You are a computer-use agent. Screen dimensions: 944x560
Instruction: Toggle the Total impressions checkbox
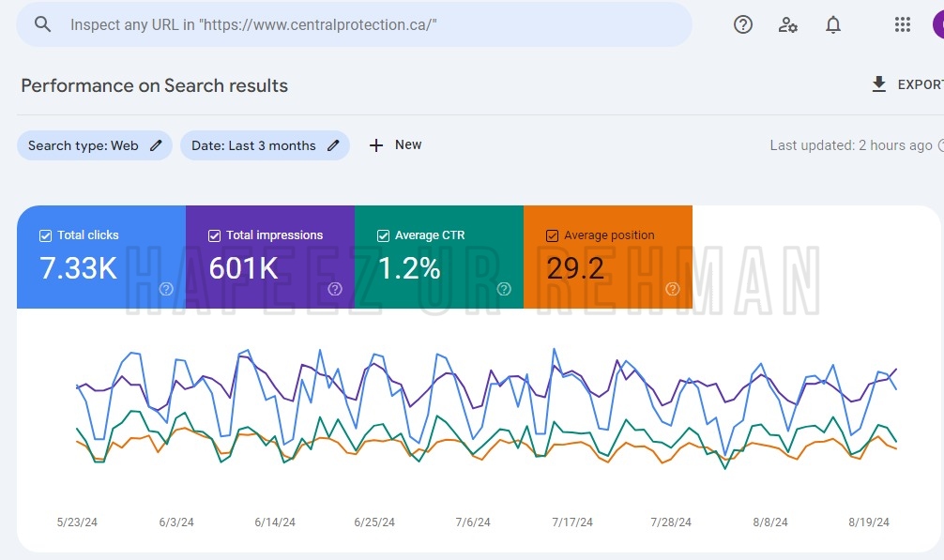[214, 235]
